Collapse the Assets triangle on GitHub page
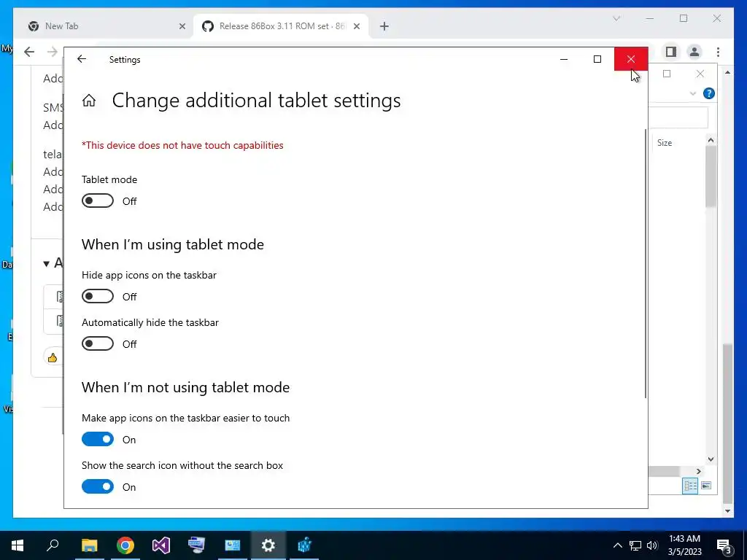This screenshot has height=560, width=747. [x=46, y=263]
